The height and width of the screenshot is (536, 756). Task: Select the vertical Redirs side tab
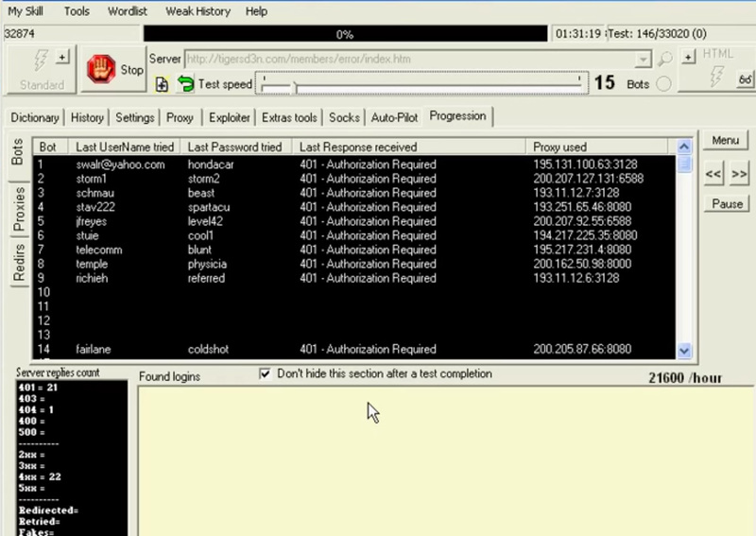point(18,263)
